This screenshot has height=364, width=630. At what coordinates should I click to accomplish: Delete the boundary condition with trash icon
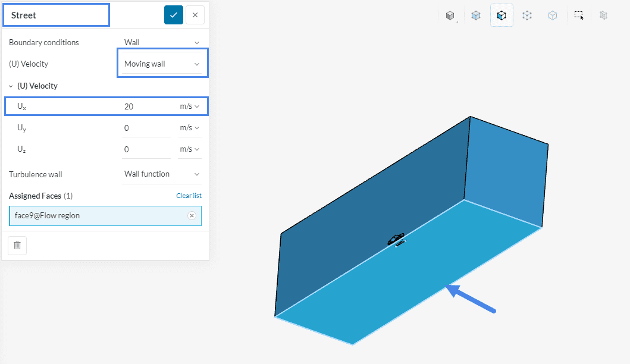17,245
